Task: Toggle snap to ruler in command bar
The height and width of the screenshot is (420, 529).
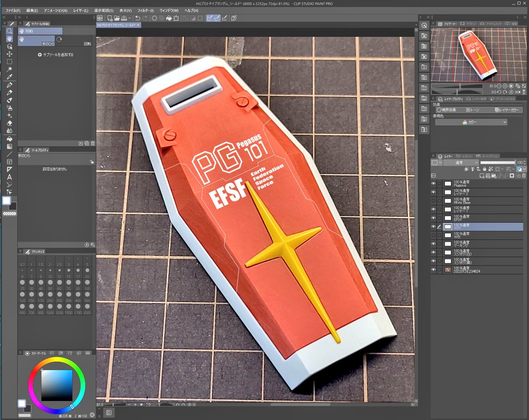Action: [x=210, y=18]
